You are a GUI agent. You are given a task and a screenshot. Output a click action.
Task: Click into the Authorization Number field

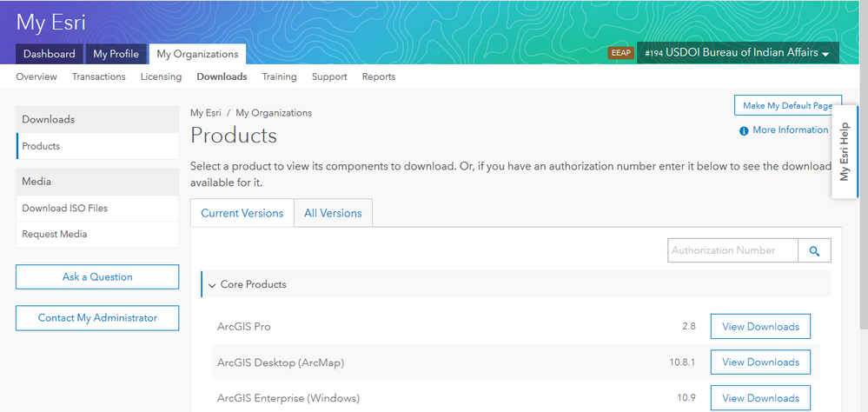[x=733, y=250]
